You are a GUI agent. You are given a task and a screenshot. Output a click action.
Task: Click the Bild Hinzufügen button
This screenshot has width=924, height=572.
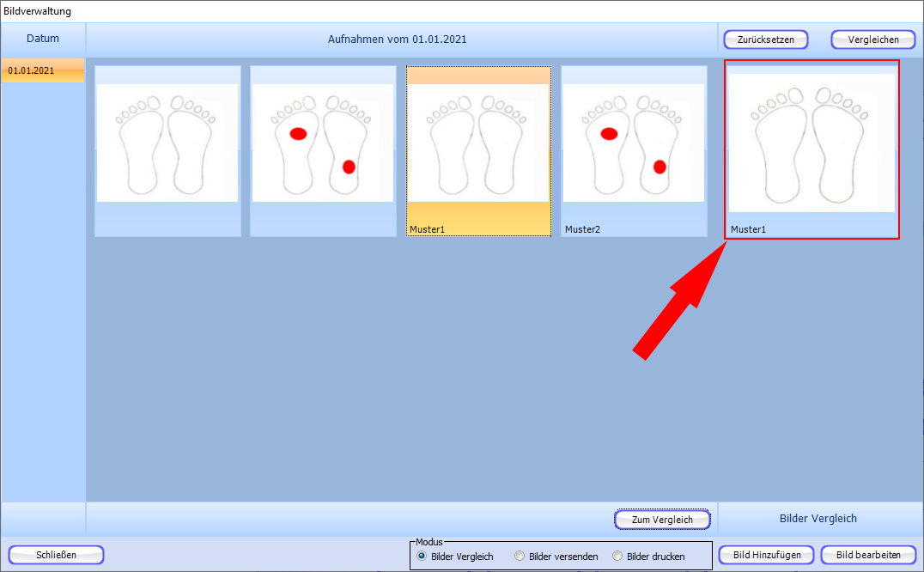(766, 555)
